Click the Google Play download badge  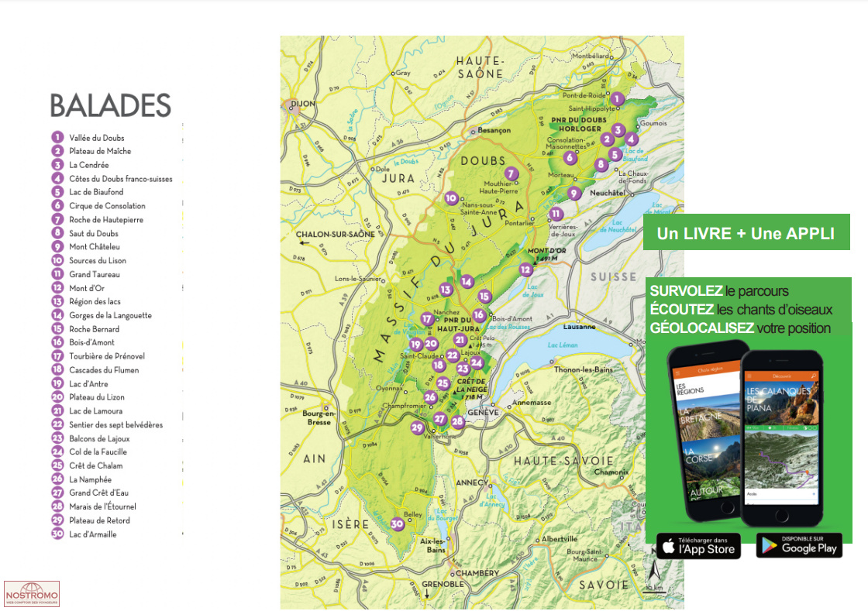pos(799,546)
